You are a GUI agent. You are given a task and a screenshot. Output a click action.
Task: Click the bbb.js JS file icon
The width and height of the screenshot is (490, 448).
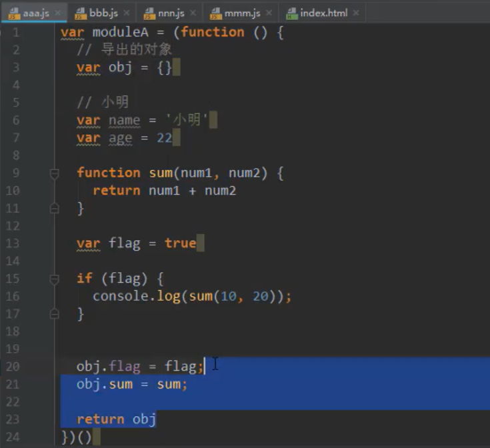[x=81, y=13]
